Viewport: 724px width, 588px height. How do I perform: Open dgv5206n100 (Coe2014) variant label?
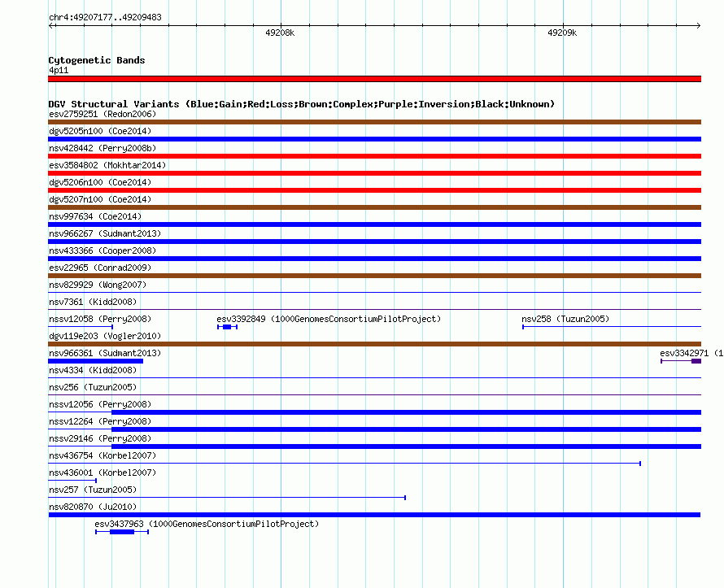point(100,182)
